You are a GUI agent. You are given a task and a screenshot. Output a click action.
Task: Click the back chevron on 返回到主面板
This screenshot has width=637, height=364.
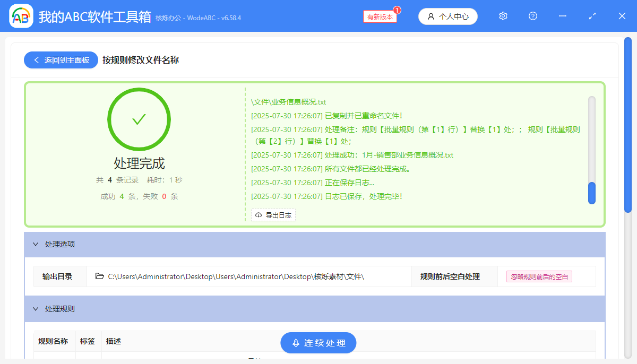pos(36,60)
